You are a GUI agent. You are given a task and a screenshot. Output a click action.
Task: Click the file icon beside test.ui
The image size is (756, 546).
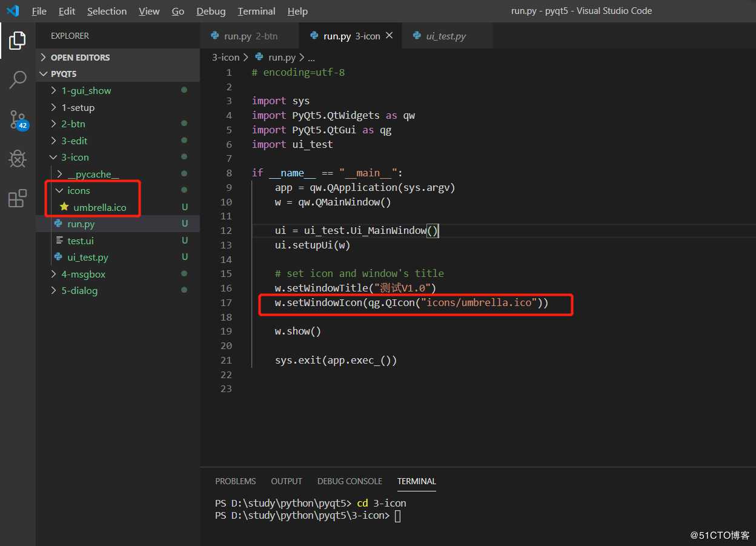pyautogui.click(x=59, y=241)
